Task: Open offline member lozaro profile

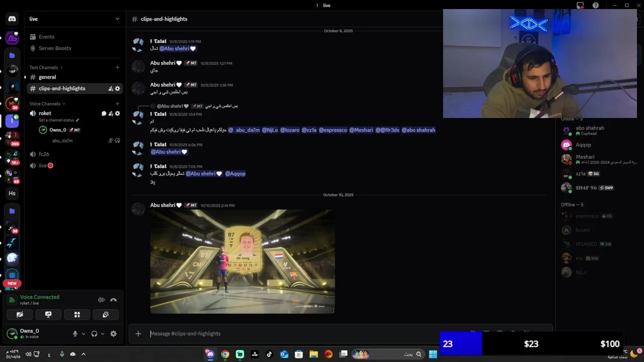Action: (x=598, y=230)
